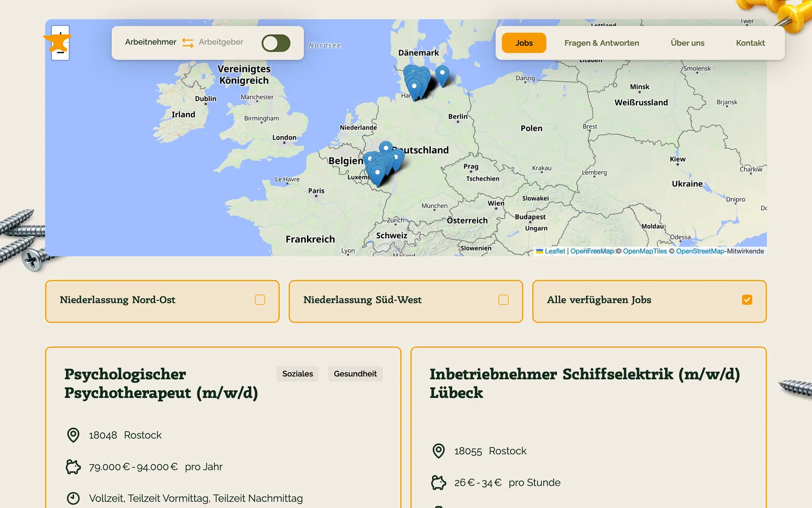This screenshot has height=508, width=812.
Task: Go to Über uns page
Action: pos(688,43)
